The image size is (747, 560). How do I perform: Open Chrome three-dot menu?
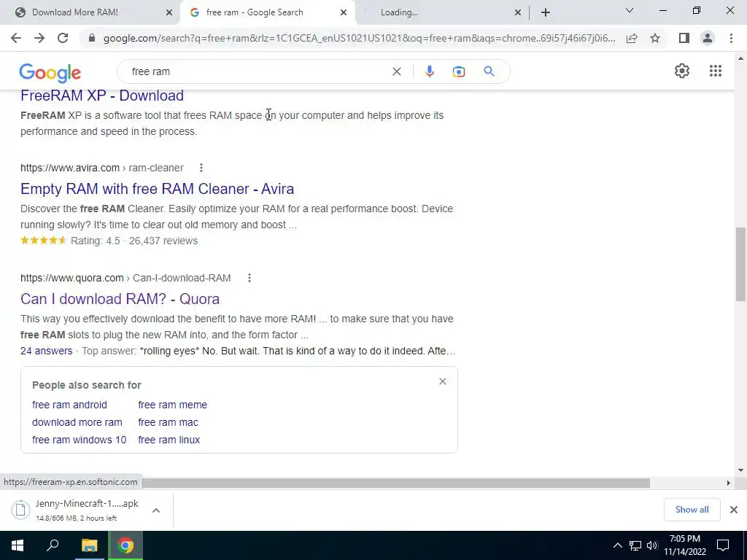731,38
